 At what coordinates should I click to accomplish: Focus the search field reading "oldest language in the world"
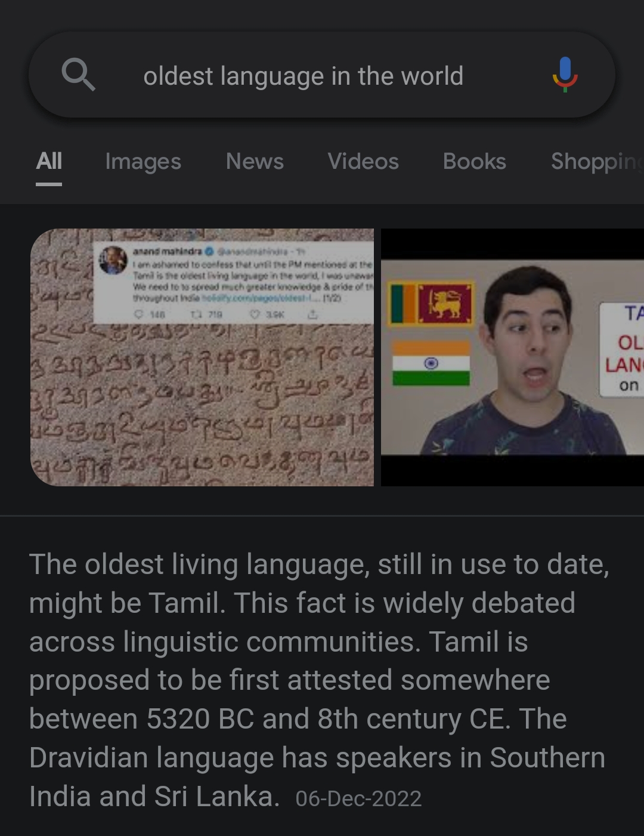pos(303,76)
